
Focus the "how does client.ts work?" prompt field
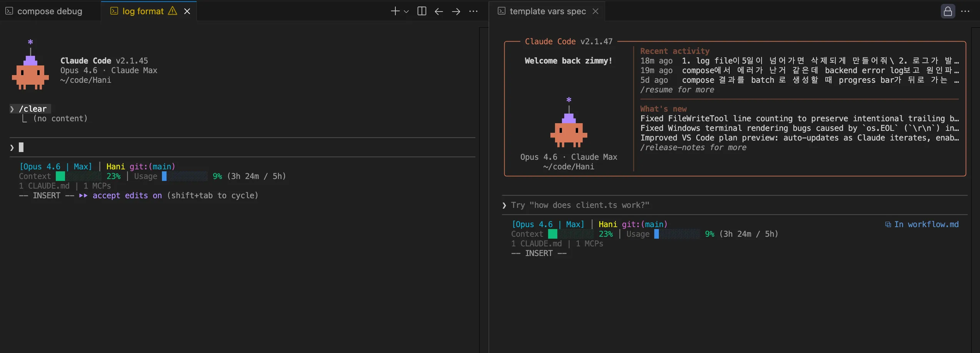tap(731, 205)
